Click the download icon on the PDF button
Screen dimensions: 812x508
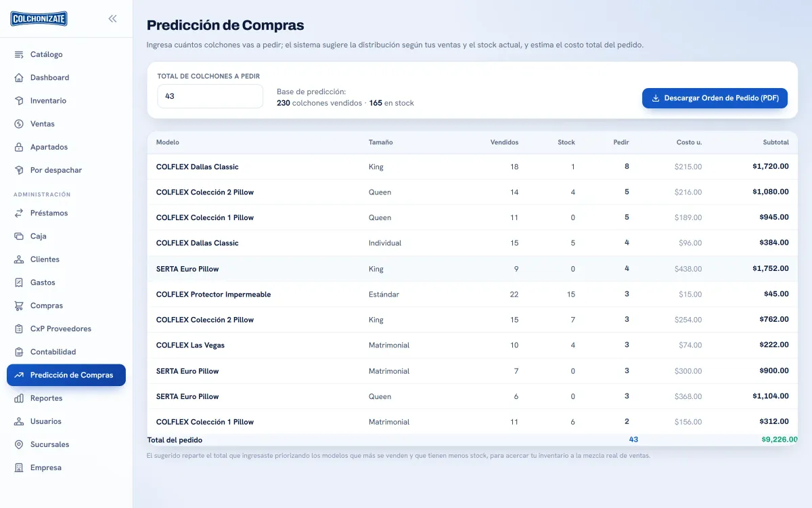(x=655, y=98)
